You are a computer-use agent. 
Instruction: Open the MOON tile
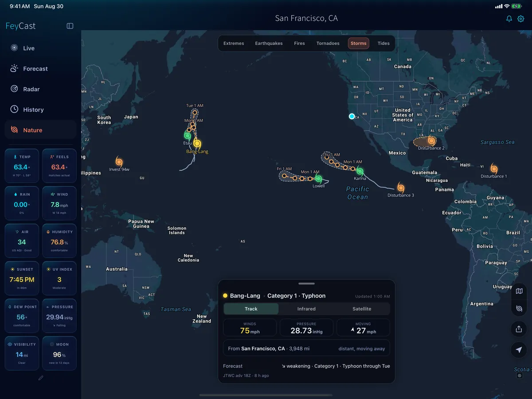tap(59, 353)
